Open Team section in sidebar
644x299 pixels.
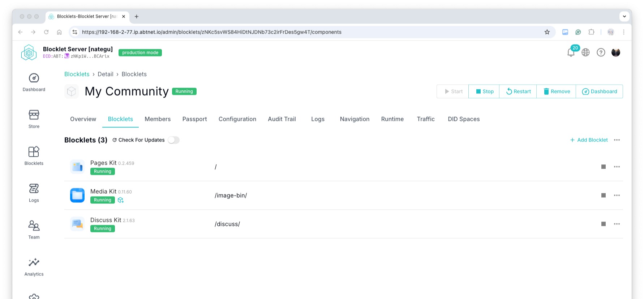click(x=34, y=230)
